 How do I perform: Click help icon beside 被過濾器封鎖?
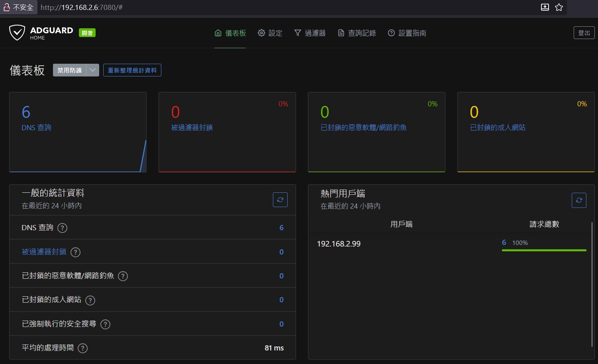[x=75, y=252]
